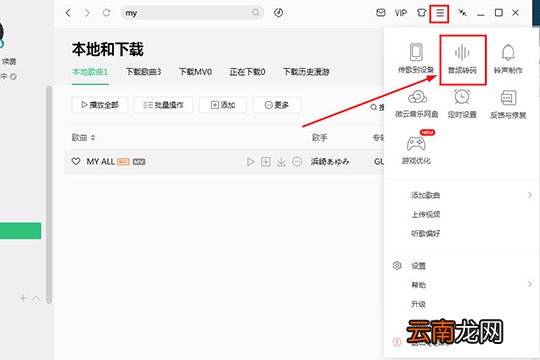Click the local songs search magnifier icon

(374, 107)
